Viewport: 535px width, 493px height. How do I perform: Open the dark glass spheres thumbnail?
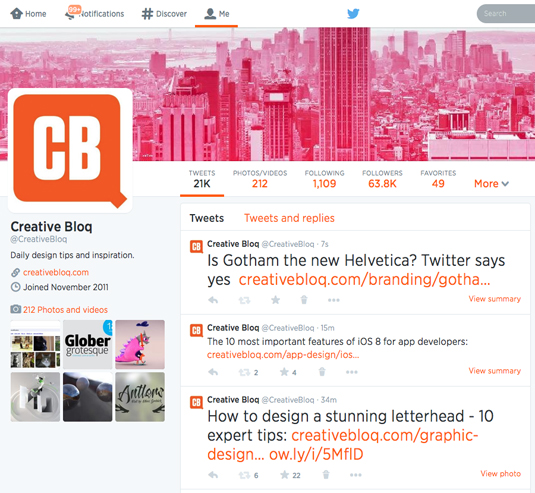(88, 397)
